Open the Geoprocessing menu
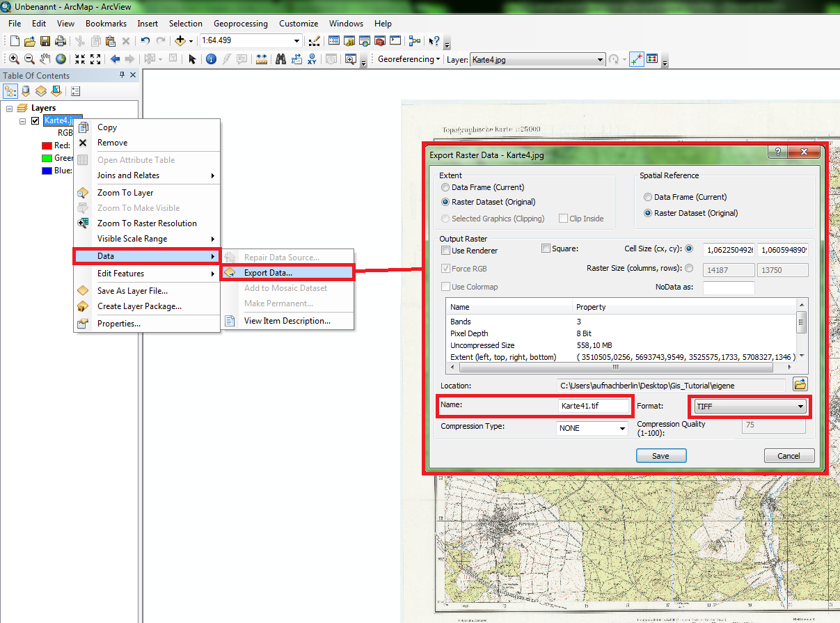Image resolution: width=840 pixels, height=623 pixels. pos(241,24)
